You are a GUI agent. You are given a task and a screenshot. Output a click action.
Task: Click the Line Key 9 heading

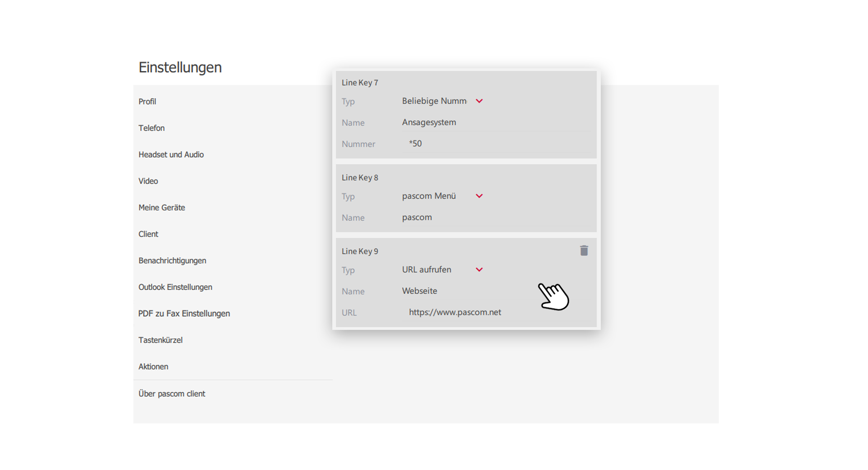coord(360,251)
